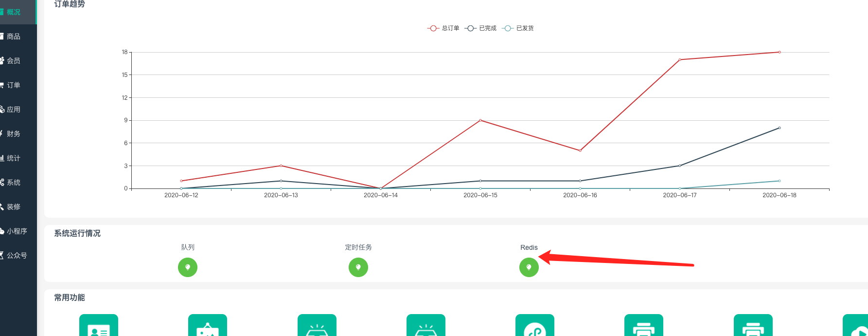Click the 总订单 data point for 2020-06-15

click(480, 120)
